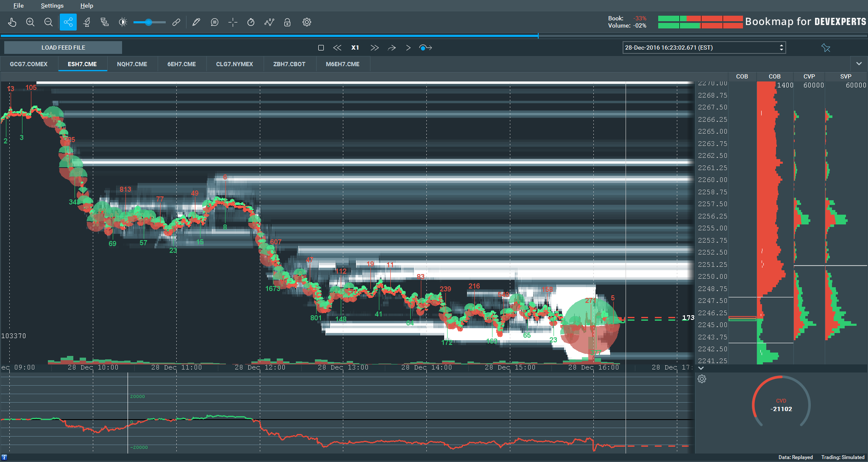Click the zoom out magnifier
The width and height of the screenshot is (868, 462).
[x=48, y=22]
